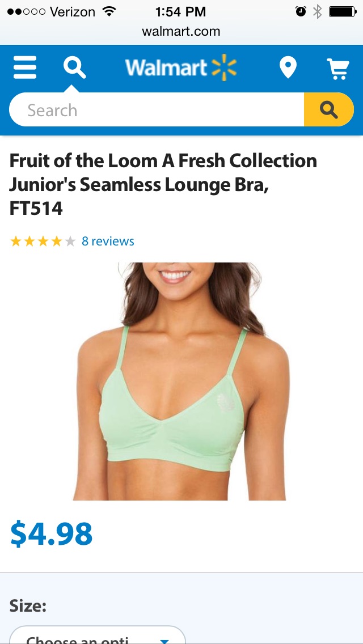363x644 pixels.
Task: Tap the battery icon in status bar
Action: pyautogui.click(x=343, y=12)
